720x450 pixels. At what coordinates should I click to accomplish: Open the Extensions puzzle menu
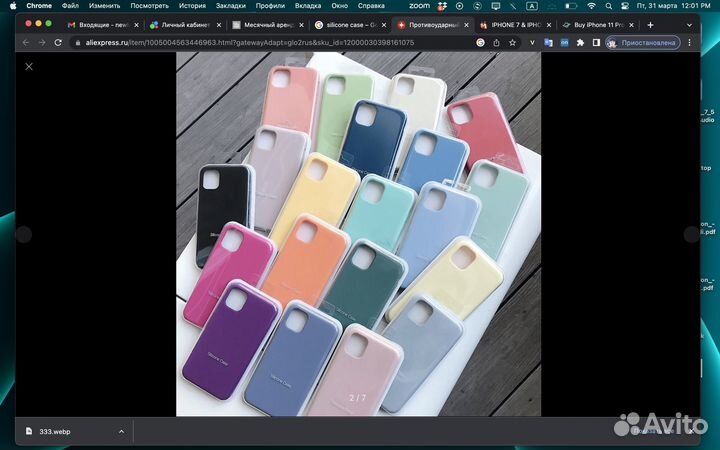click(x=580, y=43)
